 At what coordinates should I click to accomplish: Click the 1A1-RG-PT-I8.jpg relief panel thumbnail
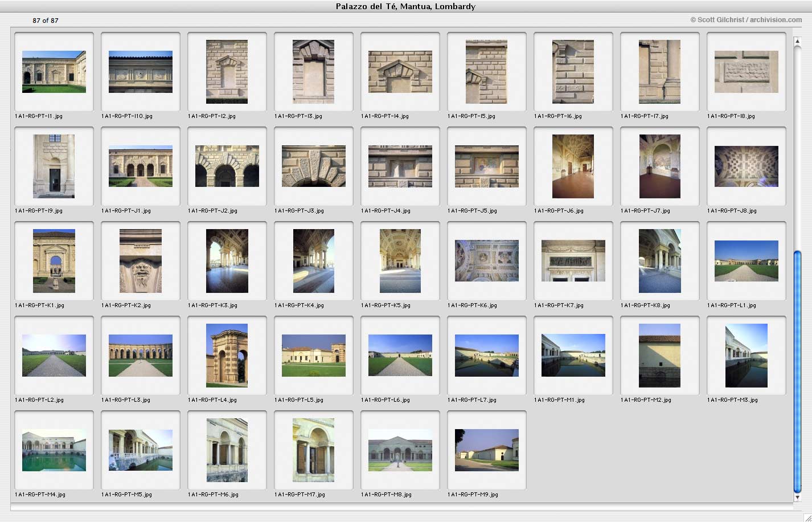(x=747, y=72)
